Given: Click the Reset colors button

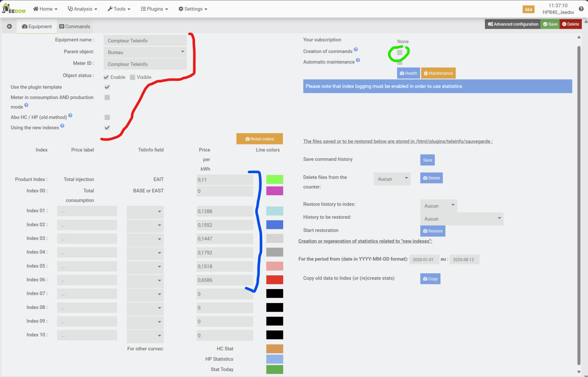Looking at the screenshot, I should click(259, 139).
